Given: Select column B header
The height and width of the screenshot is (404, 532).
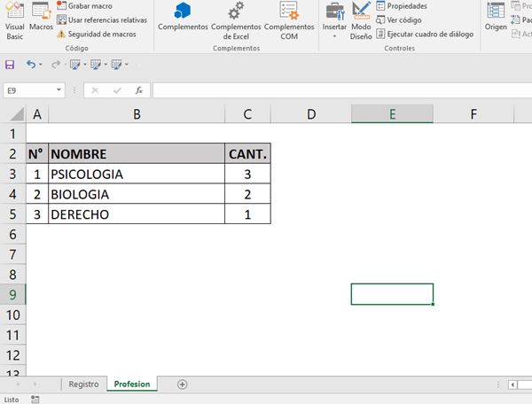Looking at the screenshot, I should click(137, 114).
